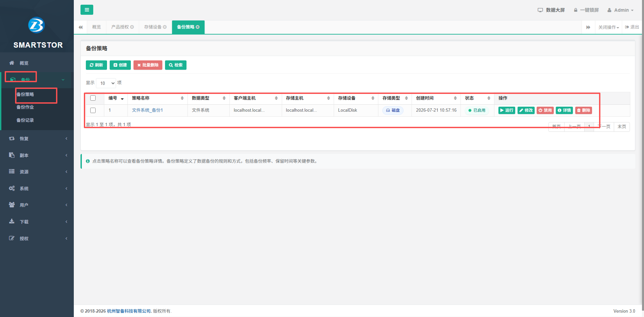The height and width of the screenshot is (317, 644).
Task: Select the 备份记录 sidebar submenu item
Action: click(x=25, y=120)
